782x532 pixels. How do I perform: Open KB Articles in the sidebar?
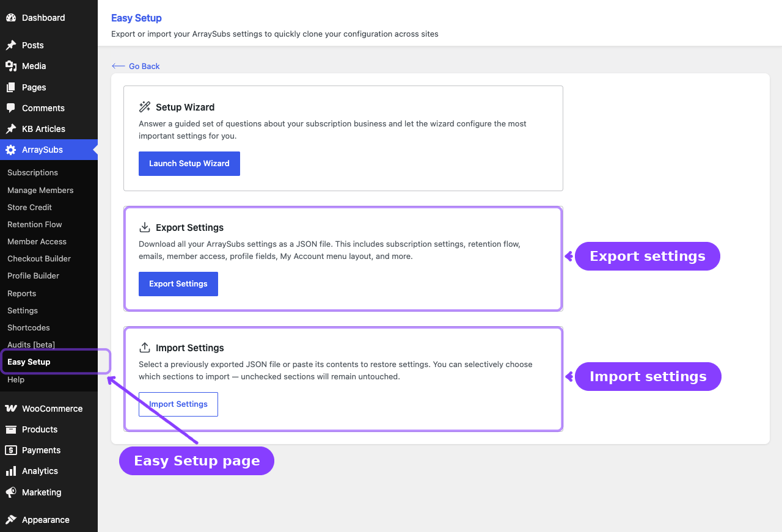coord(49,129)
